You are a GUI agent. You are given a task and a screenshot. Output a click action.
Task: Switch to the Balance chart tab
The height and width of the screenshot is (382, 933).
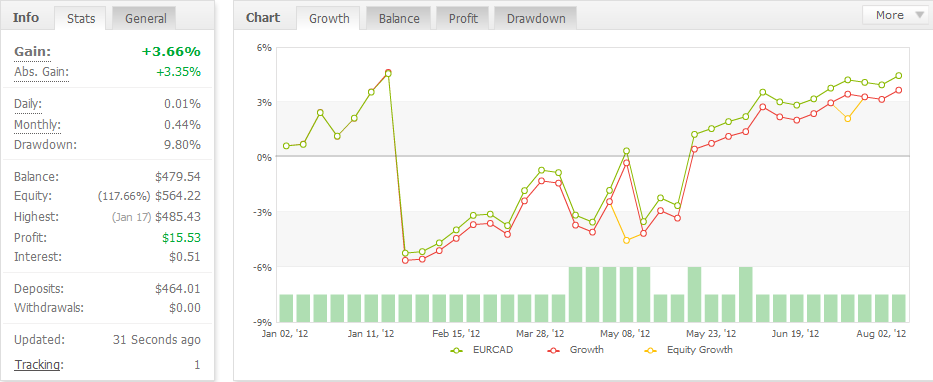(399, 18)
